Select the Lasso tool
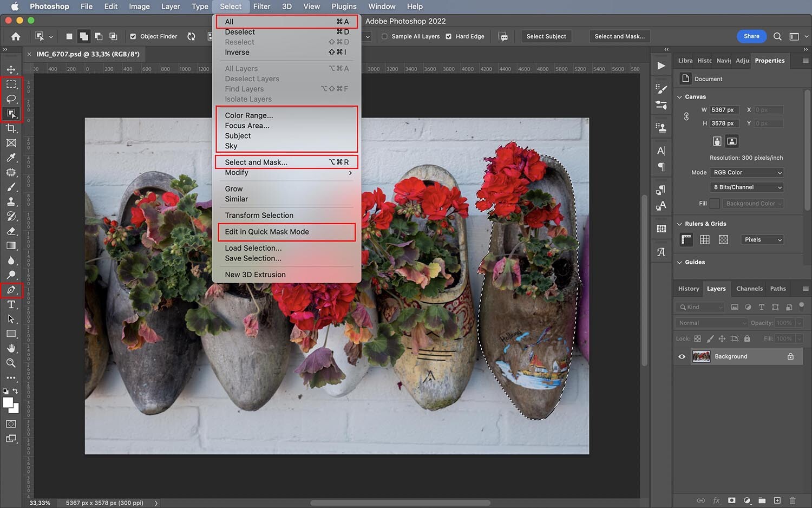Image resolution: width=812 pixels, height=508 pixels. click(x=11, y=99)
